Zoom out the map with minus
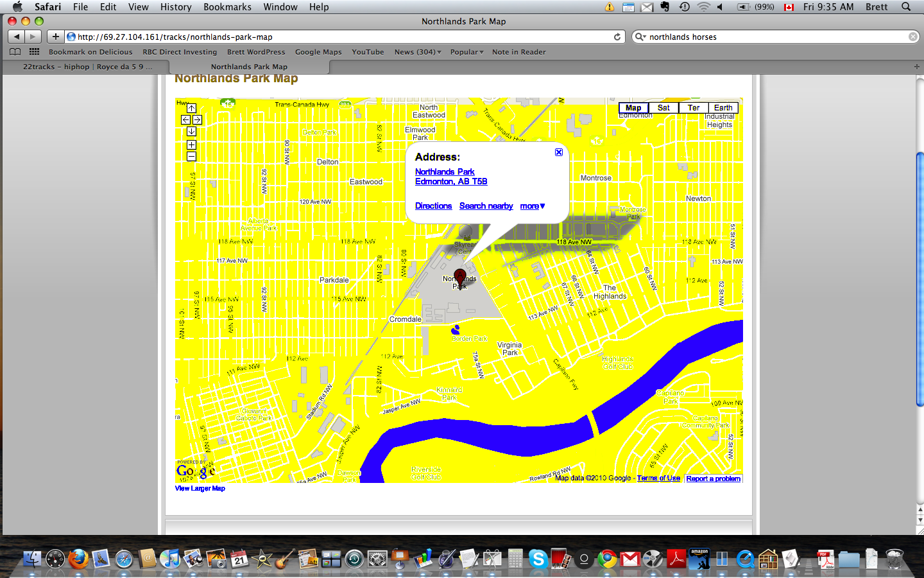 click(191, 157)
